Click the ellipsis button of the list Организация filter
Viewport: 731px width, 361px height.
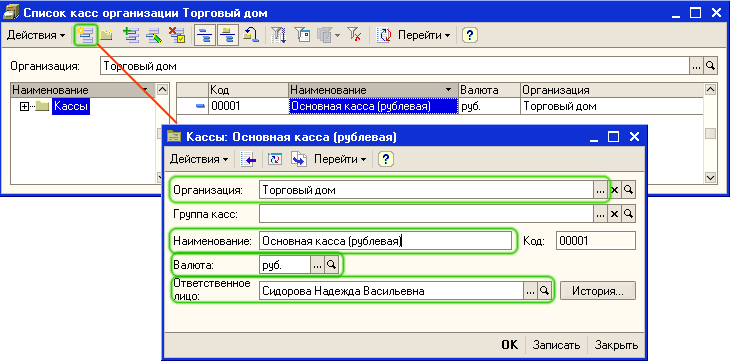point(696,66)
